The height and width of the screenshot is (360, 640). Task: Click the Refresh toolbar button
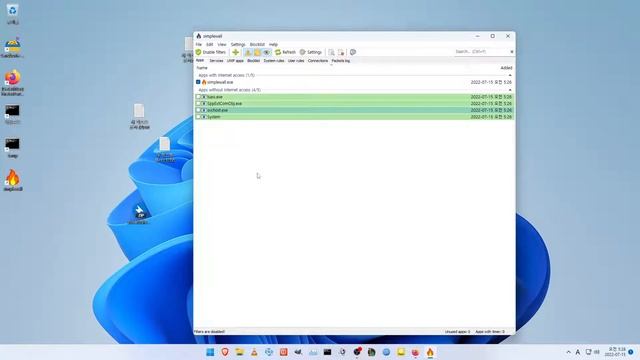point(285,52)
